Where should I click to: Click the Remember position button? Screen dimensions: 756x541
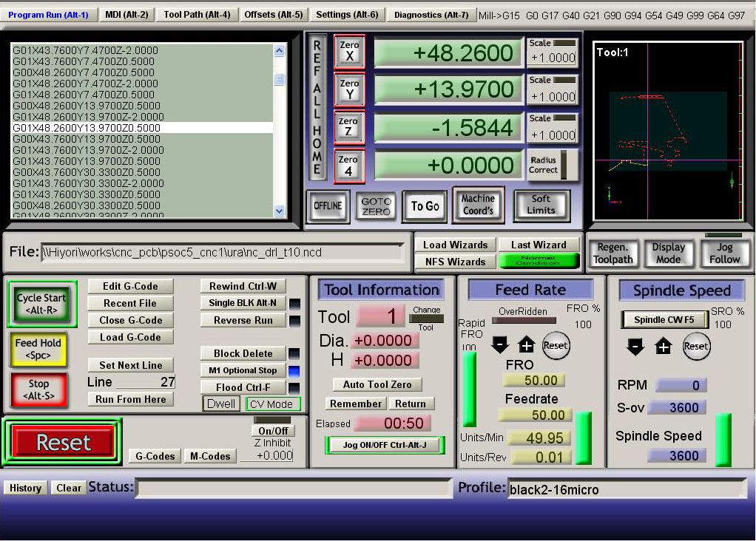coord(356,404)
